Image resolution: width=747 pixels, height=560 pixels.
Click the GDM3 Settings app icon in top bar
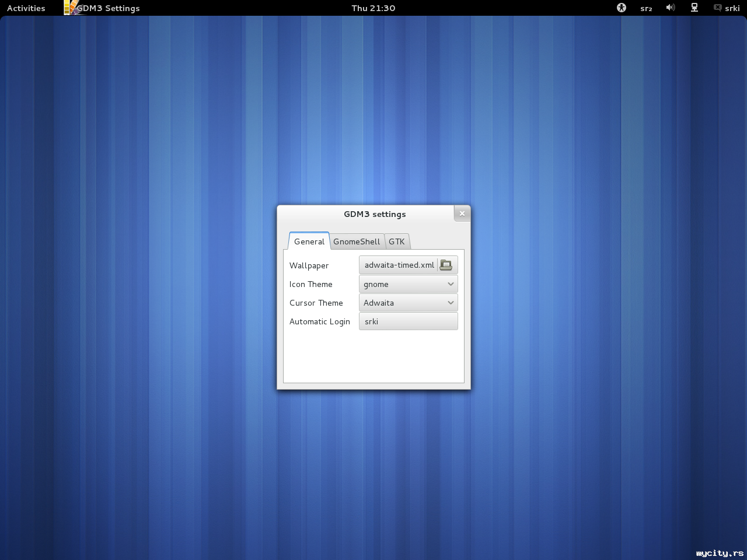coord(71,8)
